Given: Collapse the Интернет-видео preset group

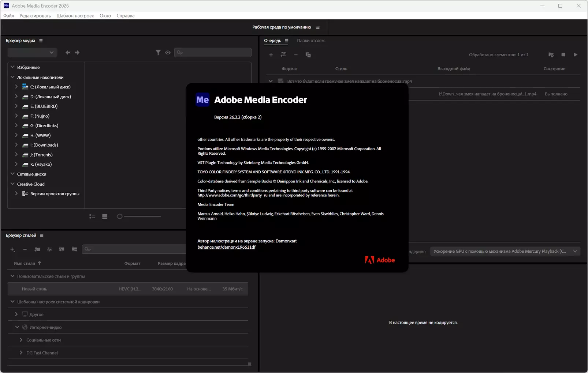Looking at the screenshot, I should click(17, 327).
